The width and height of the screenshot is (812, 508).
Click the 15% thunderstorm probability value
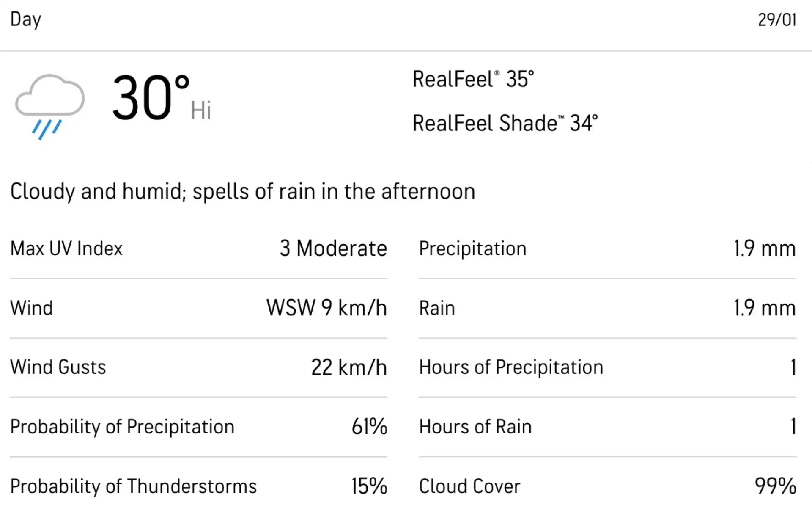click(370, 486)
